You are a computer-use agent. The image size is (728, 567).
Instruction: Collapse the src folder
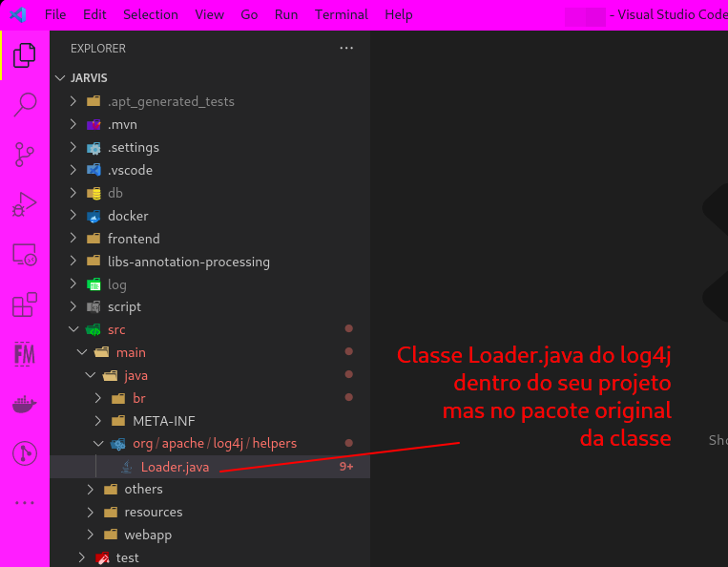coord(73,329)
